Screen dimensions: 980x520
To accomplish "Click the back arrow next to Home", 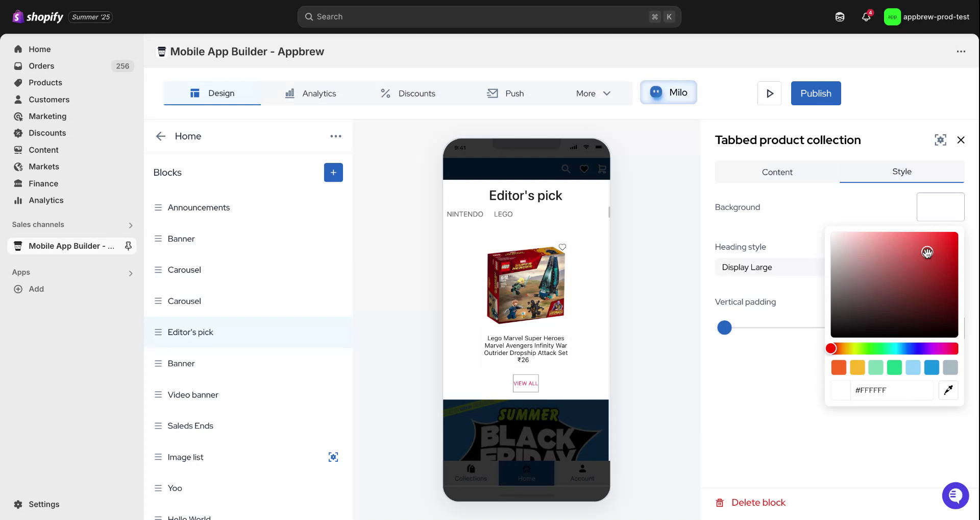I will (161, 136).
